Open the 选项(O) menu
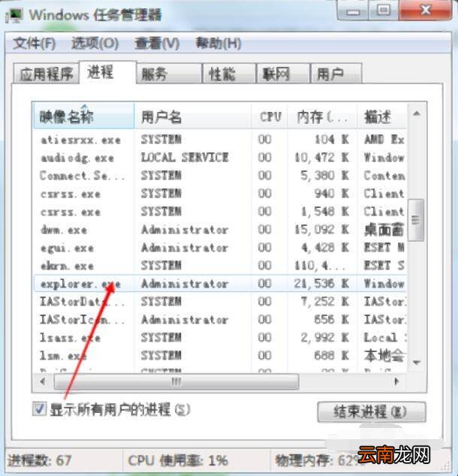The image size is (458, 476). click(x=95, y=44)
